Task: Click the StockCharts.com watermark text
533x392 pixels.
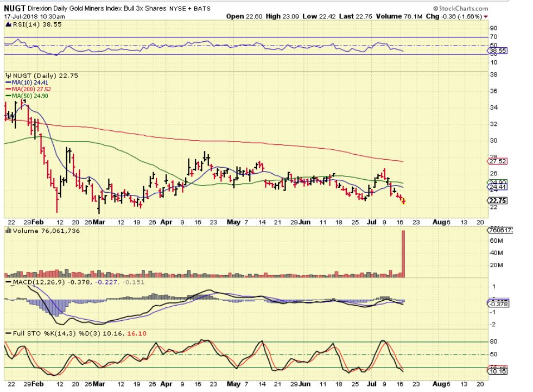Action: click(461, 9)
